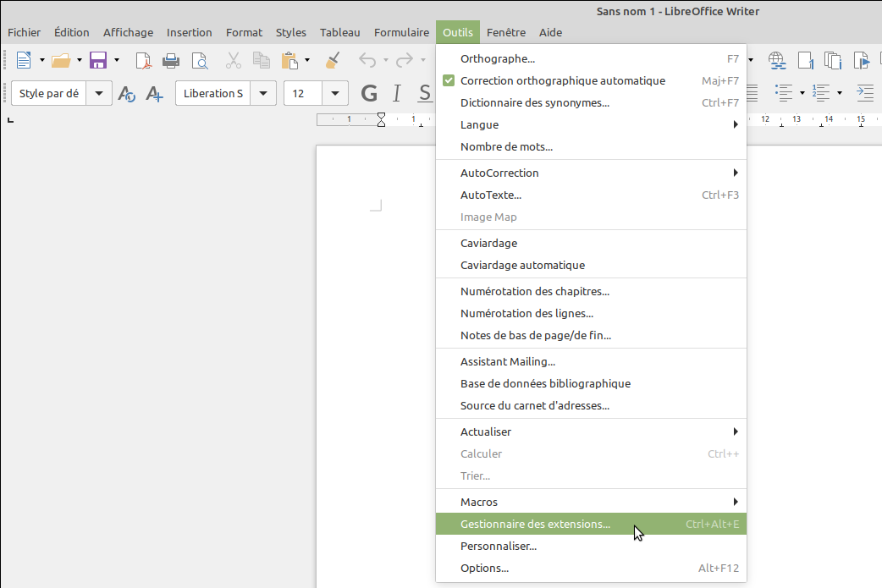The width and height of the screenshot is (882, 588).
Task: Click Clone Formatting paintbrush icon
Action: 334,60
